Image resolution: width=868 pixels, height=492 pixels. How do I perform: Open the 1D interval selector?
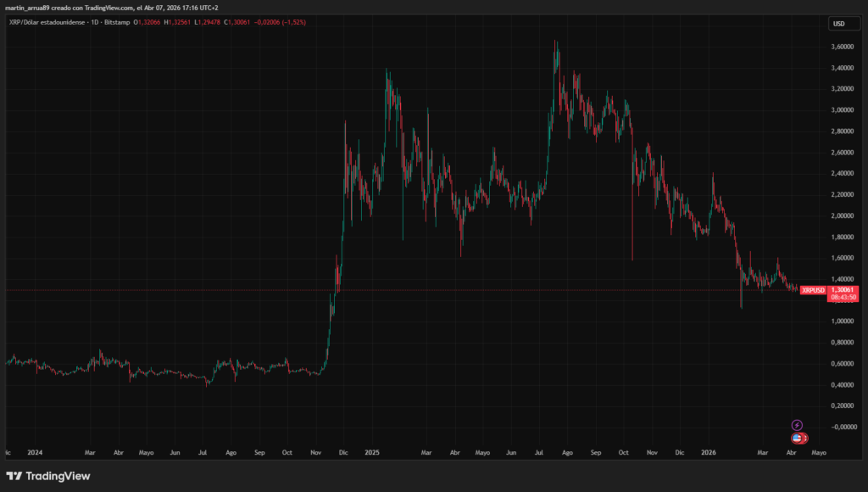coord(93,23)
